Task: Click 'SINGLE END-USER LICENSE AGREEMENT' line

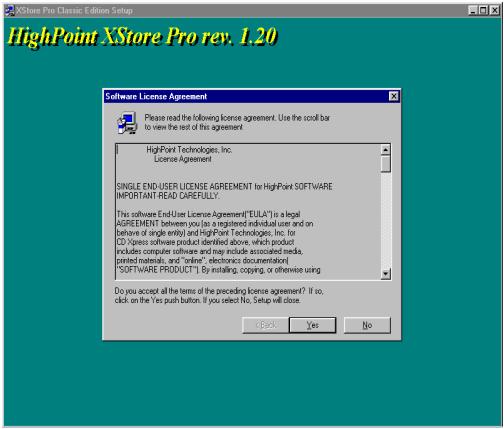Action: click(x=224, y=187)
